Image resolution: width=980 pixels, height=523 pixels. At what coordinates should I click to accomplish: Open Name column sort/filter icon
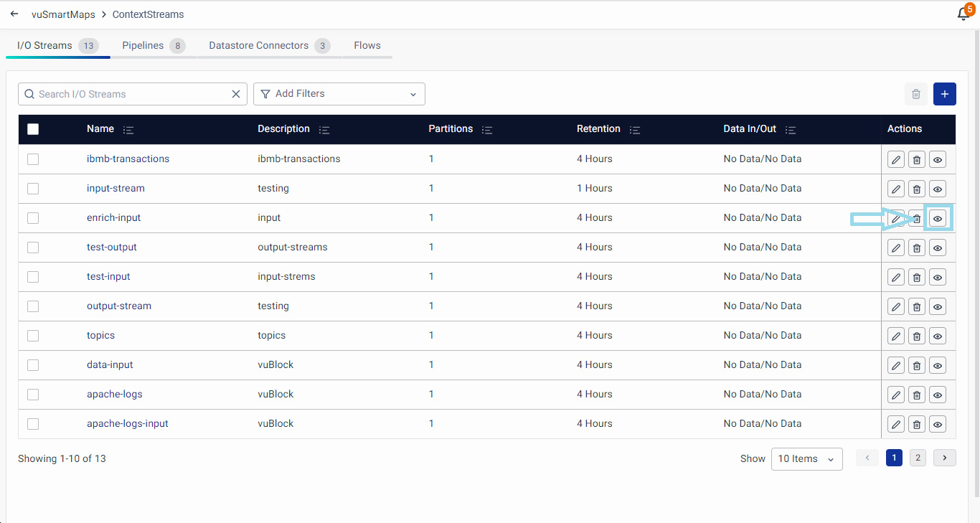click(128, 130)
